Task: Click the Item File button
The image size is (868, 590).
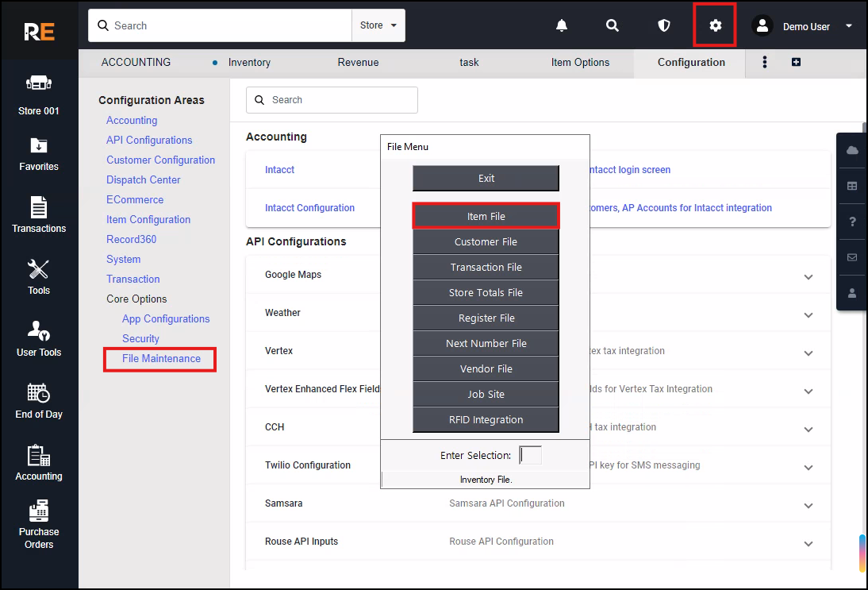Action: coord(486,216)
